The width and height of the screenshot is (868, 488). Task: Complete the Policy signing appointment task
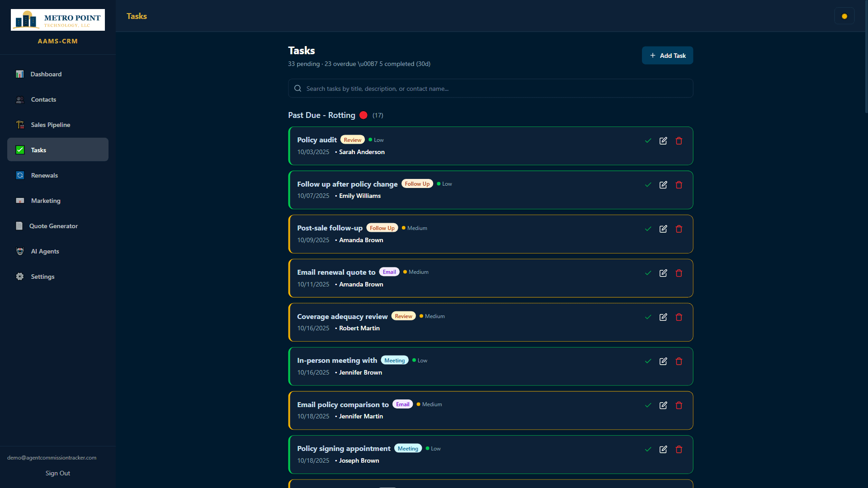click(648, 449)
